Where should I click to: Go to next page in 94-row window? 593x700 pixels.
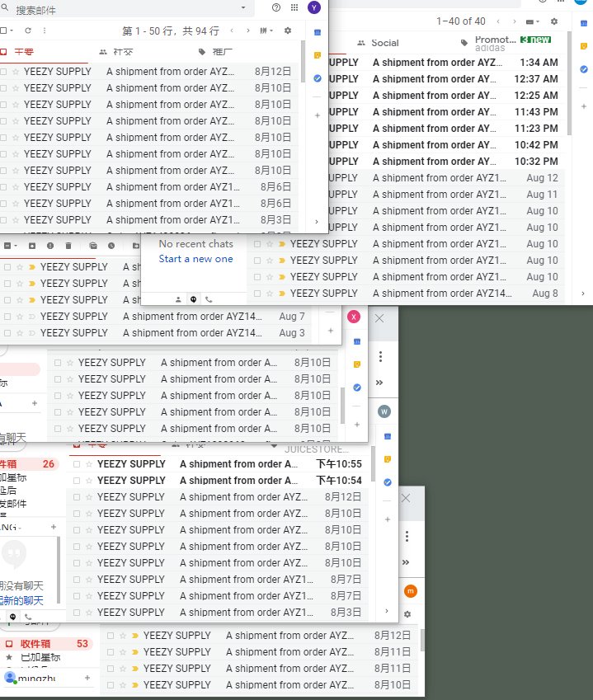pyautogui.click(x=247, y=31)
